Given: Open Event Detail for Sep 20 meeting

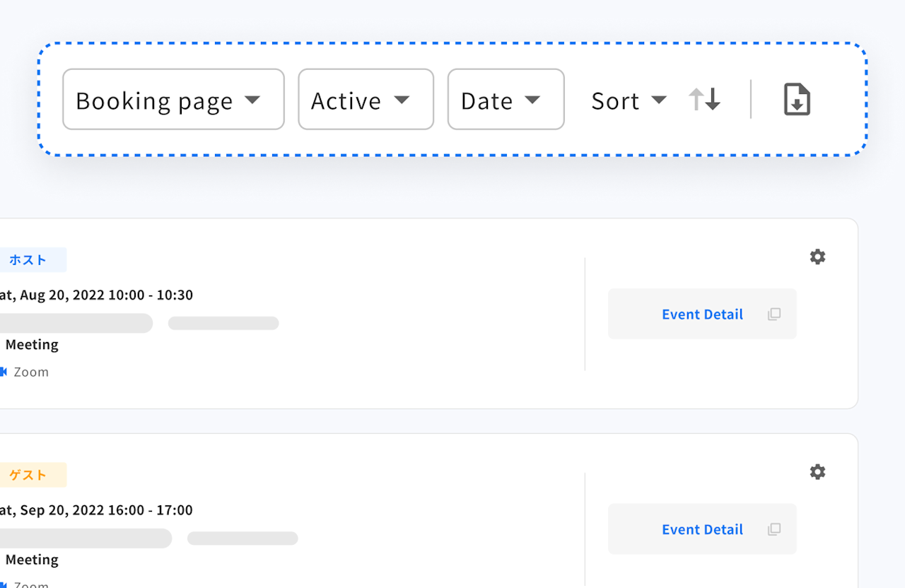Looking at the screenshot, I should click(x=702, y=529).
